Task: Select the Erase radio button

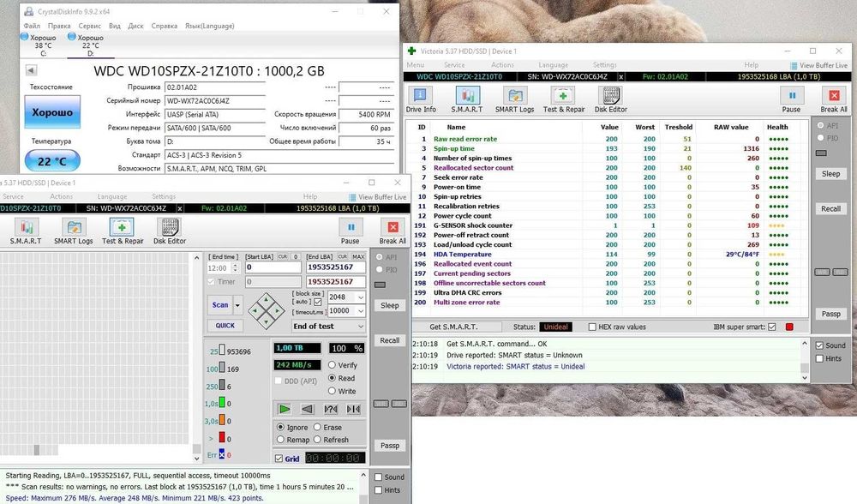Action: click(317, 427)
